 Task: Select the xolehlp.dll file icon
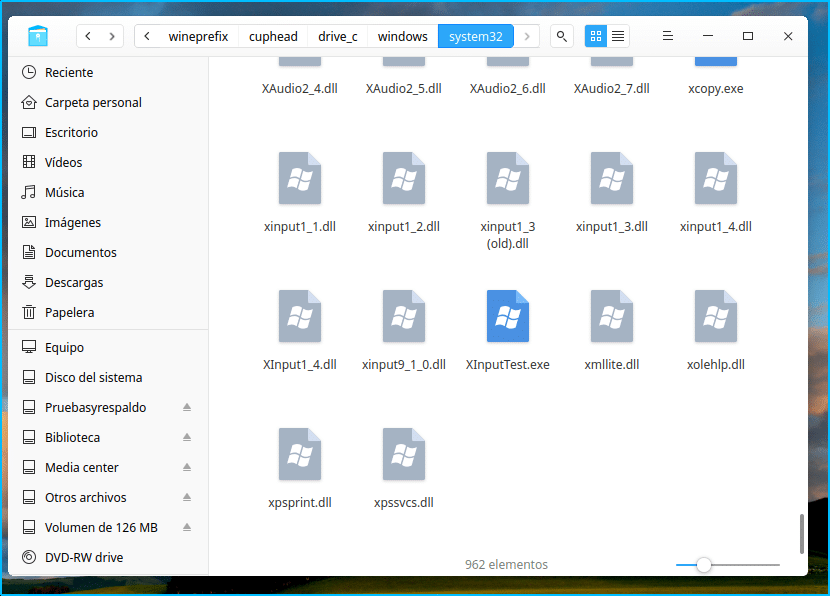(716, 316)
